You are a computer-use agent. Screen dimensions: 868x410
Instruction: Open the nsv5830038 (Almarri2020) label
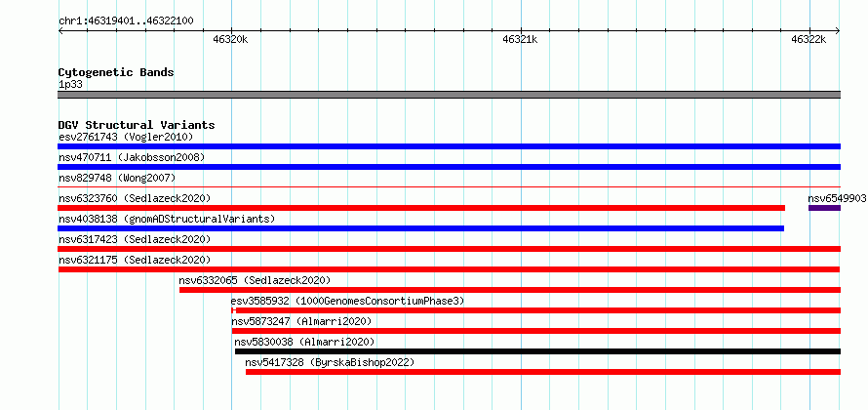304,342
